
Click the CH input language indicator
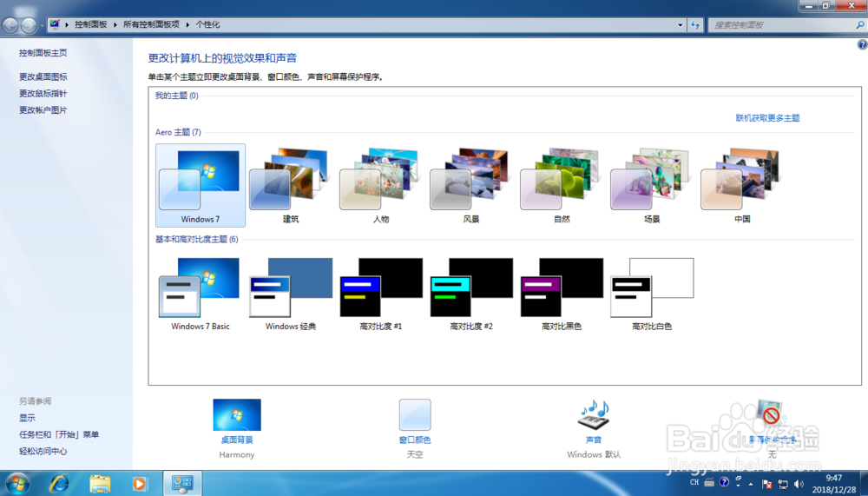click(x=694, y=482)
